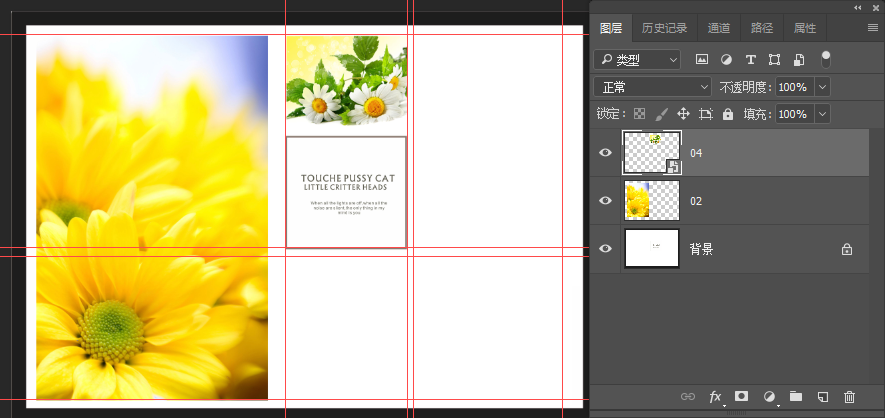This screenshot has width=885, height=418.
Task: Create a new layer
Action: [822, 397]
